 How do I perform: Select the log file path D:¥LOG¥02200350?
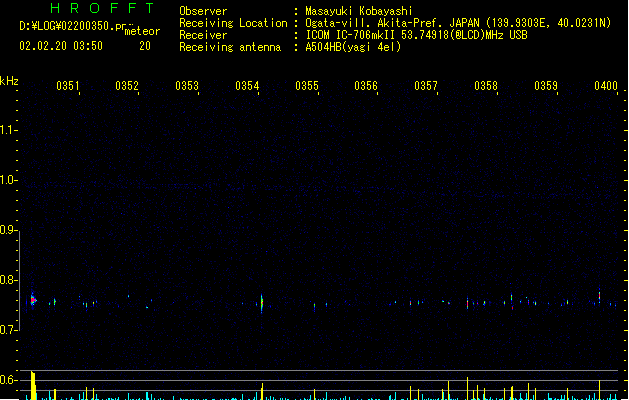67,26
